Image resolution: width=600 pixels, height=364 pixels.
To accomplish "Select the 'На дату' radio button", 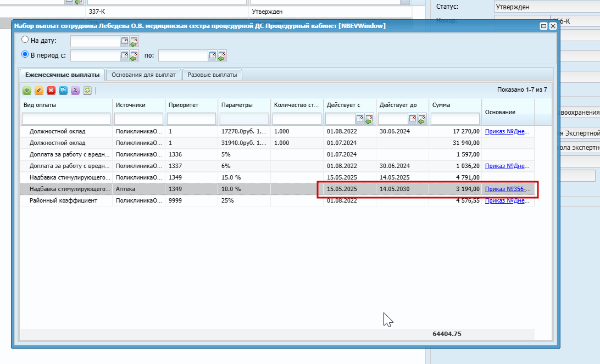I will coord(25,40).
